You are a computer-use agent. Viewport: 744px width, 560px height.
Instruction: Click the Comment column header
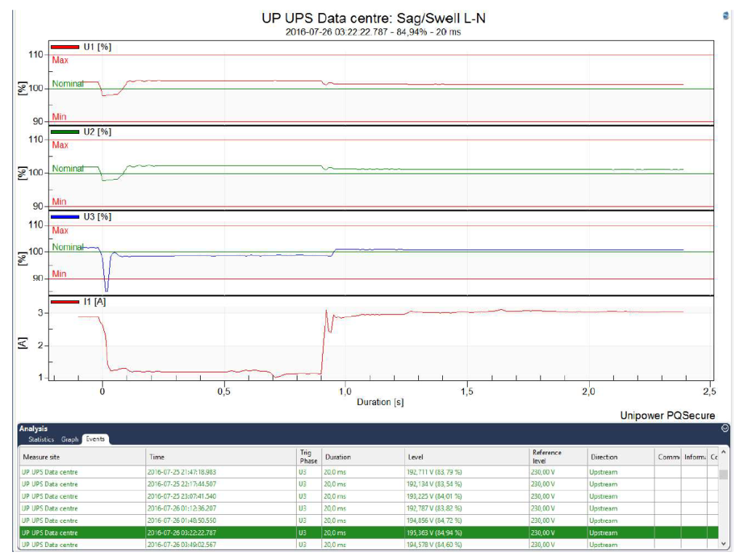click(668, 457)
